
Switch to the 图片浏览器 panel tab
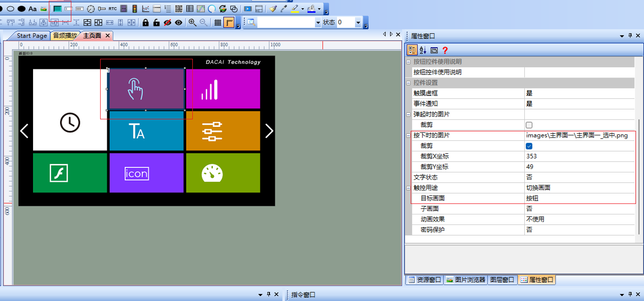(465, 279)
